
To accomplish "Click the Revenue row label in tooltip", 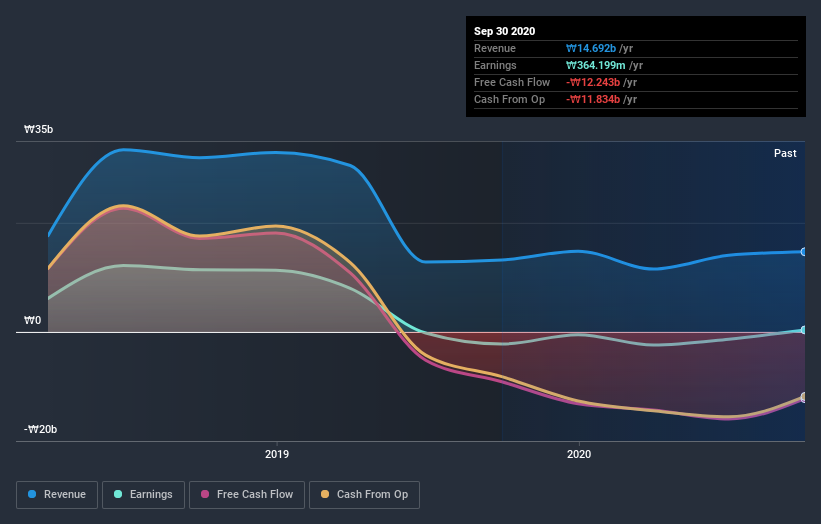I will pyautogui.click(x=495, y=49).
